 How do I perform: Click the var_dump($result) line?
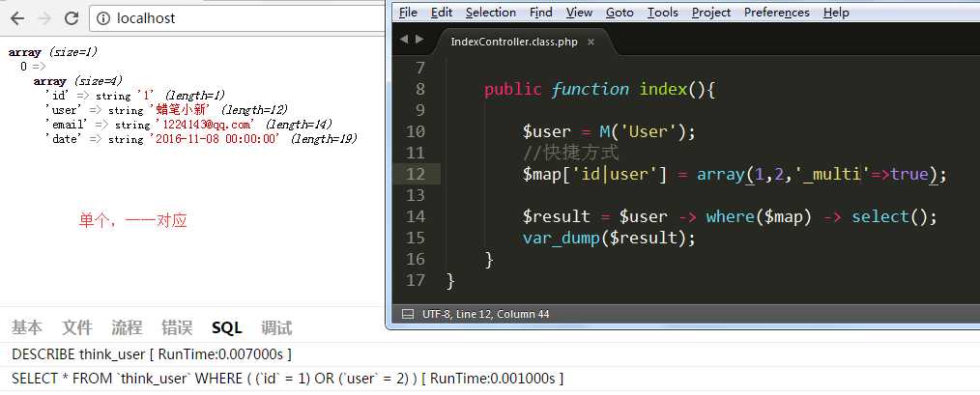pyautogui.click(x=609, y=238)
